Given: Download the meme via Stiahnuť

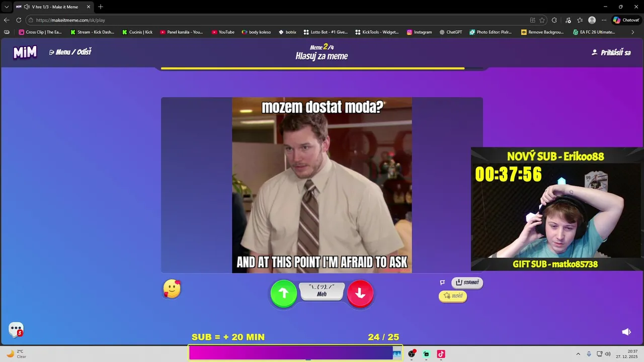Looking at the screenshot, I should (467, 283).
